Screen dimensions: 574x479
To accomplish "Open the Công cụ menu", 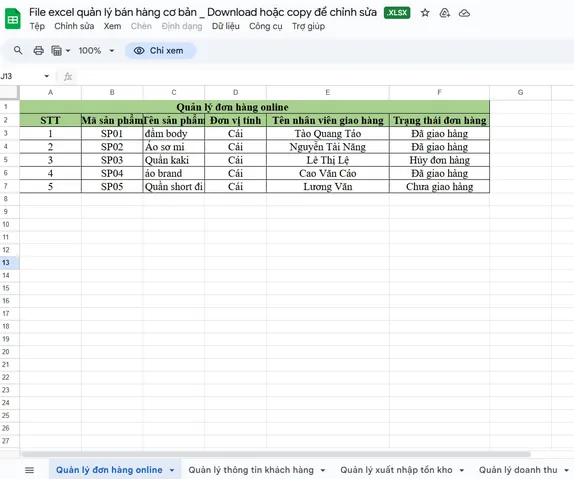I will 266,26.
